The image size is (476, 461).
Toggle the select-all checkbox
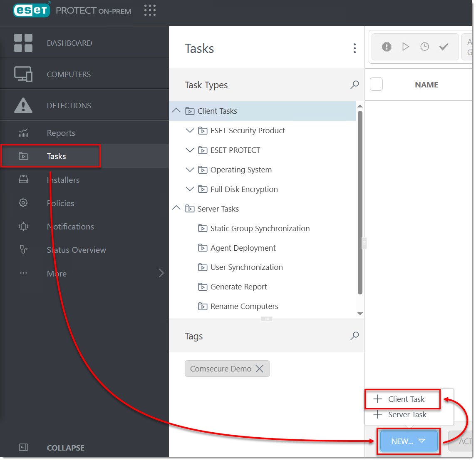(376, 84)
